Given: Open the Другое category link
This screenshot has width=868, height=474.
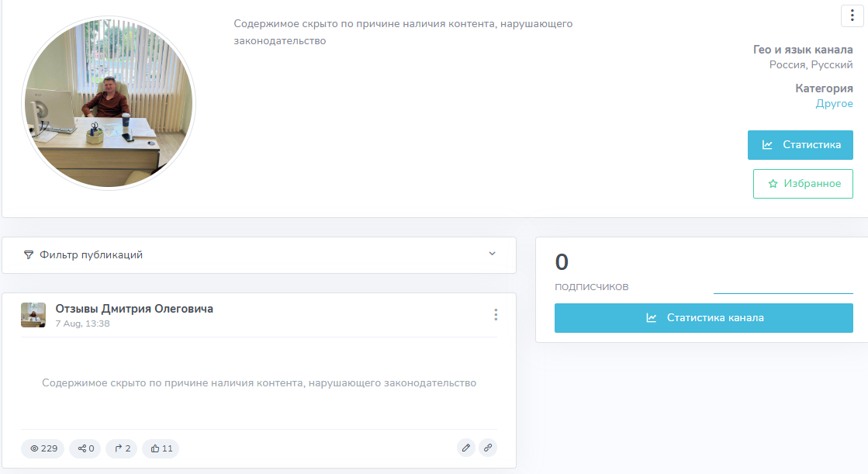Looking at the screenshot, I should [834, 103].
